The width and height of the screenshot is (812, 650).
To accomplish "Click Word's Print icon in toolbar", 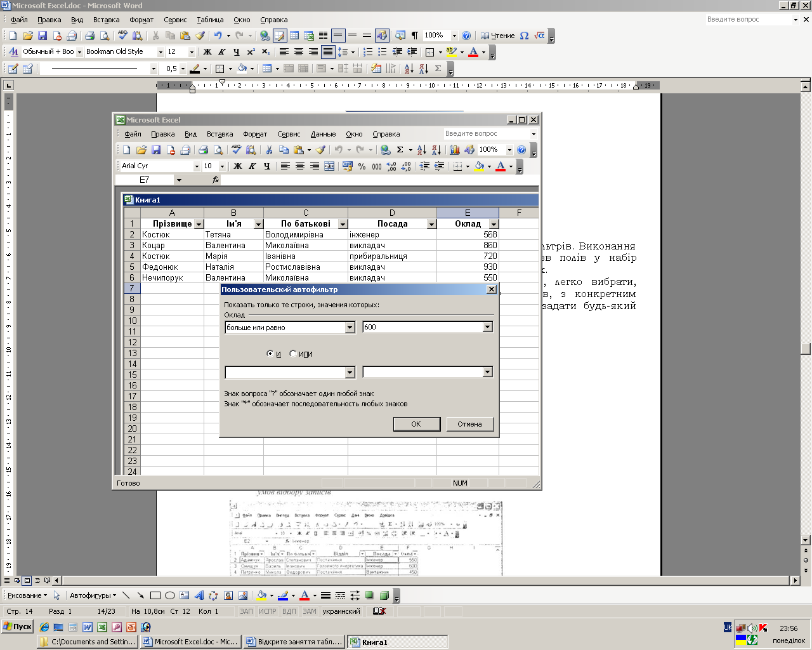I will (89, 36).
